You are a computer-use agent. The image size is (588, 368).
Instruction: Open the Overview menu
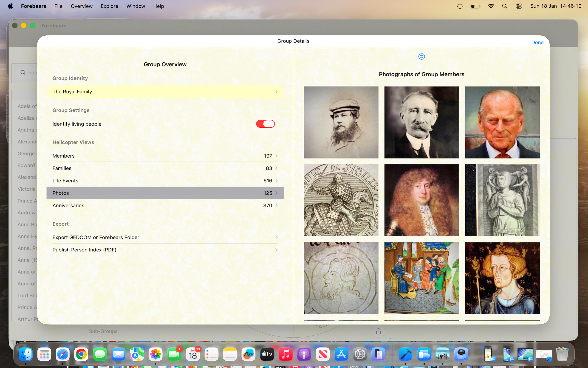(82, 6)
